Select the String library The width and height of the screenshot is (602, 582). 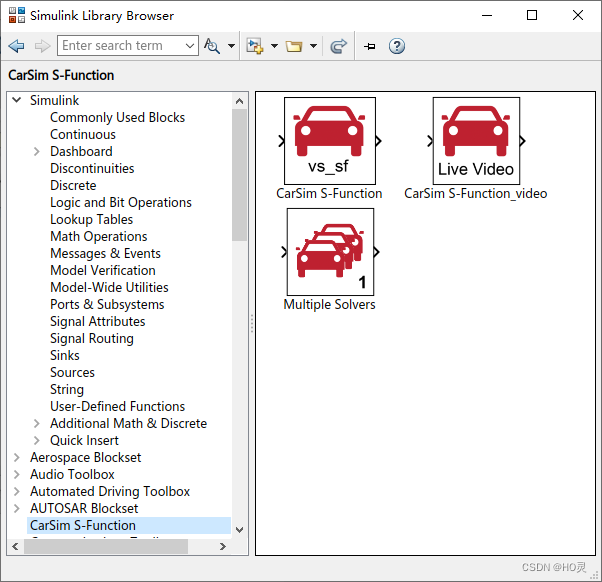coord(67,389)
